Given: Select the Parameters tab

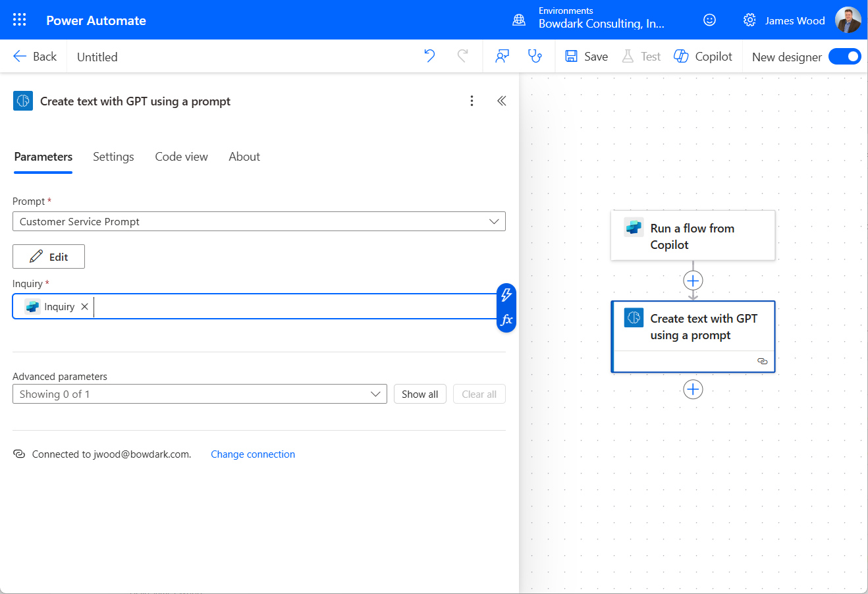Looking at the screenshot, I should coord(43,157).
